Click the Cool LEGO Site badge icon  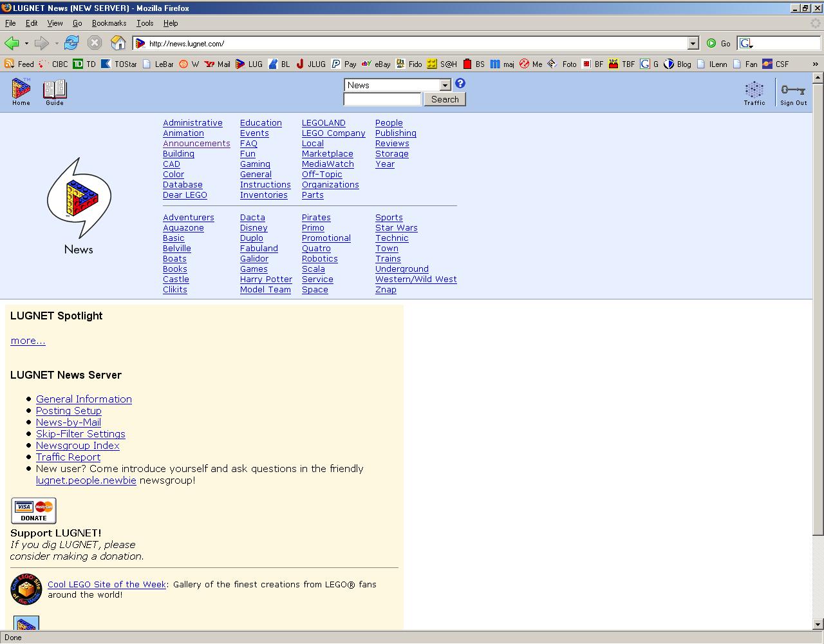click(x=26, y=589)
